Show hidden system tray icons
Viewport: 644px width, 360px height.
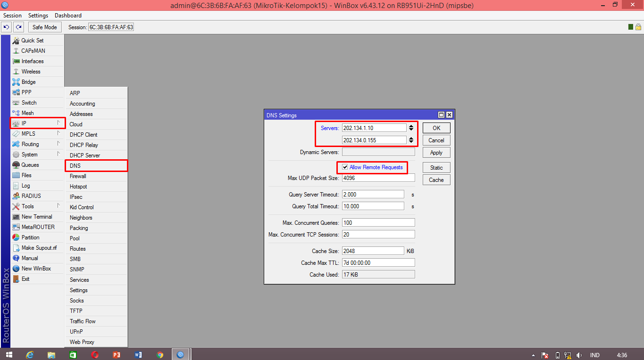click(533, 355)
